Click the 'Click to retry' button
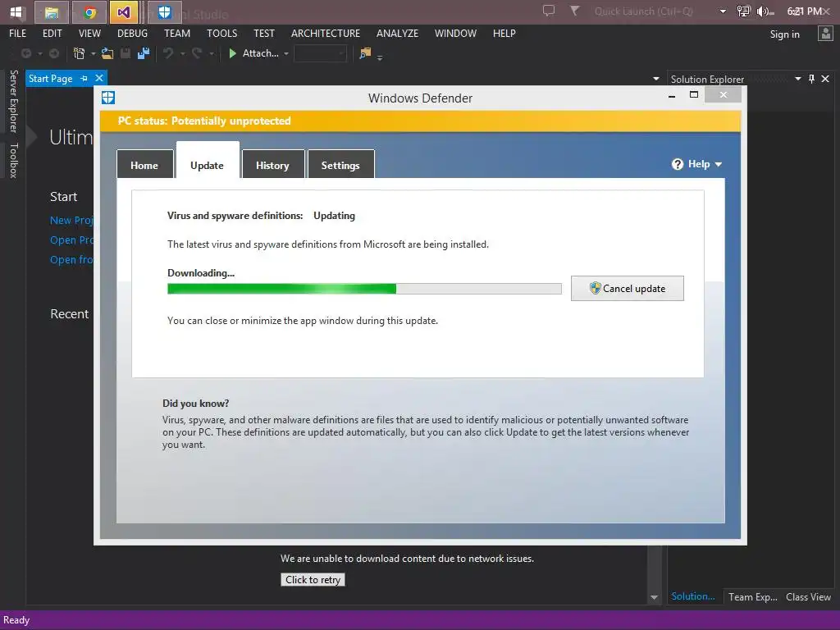 coord(313,580)
